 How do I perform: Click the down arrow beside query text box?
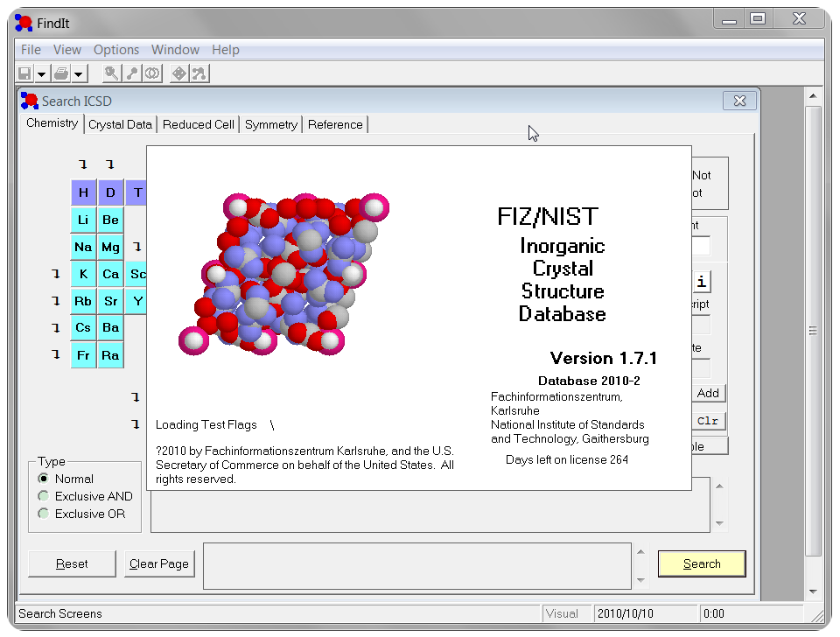(640, 581)
